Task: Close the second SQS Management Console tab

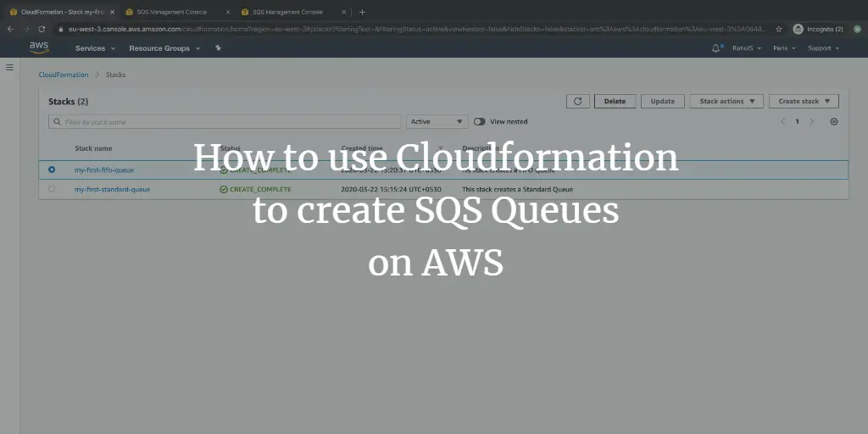Action: tap(344, 12)
